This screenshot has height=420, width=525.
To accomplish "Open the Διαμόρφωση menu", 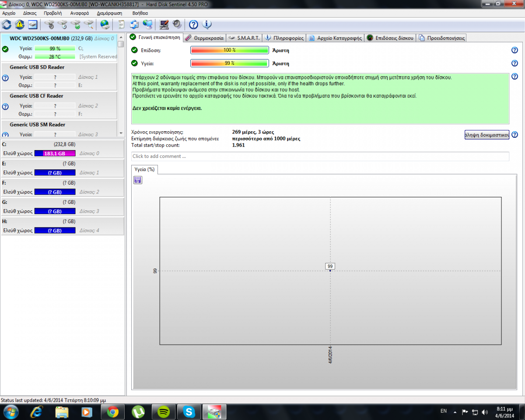I will click(109, 14).
